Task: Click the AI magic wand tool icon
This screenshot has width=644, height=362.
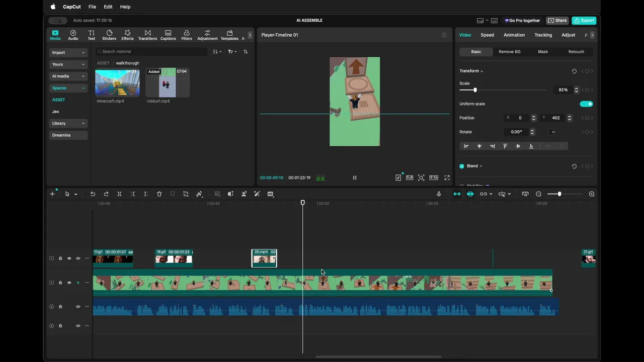Action: 257,194
